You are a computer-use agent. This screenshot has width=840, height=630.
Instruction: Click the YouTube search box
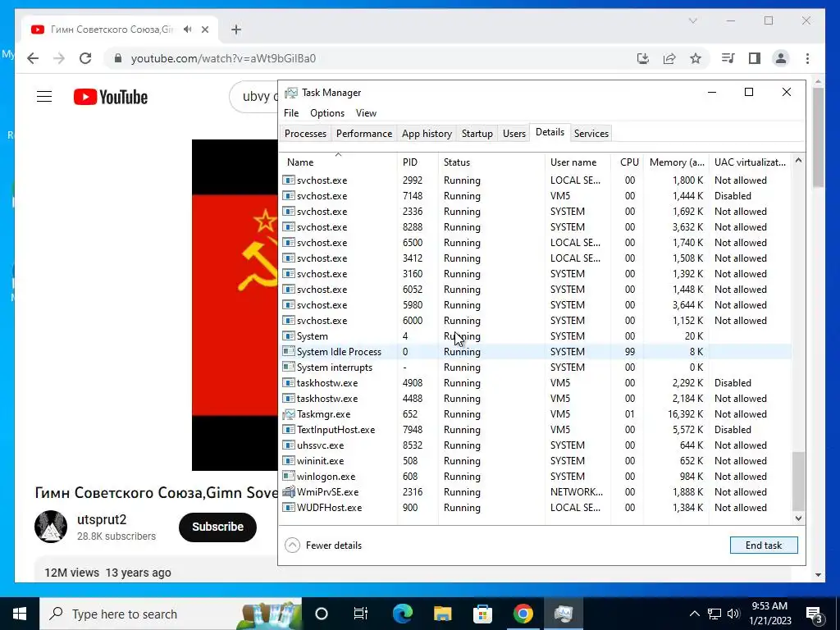(254, 97)
